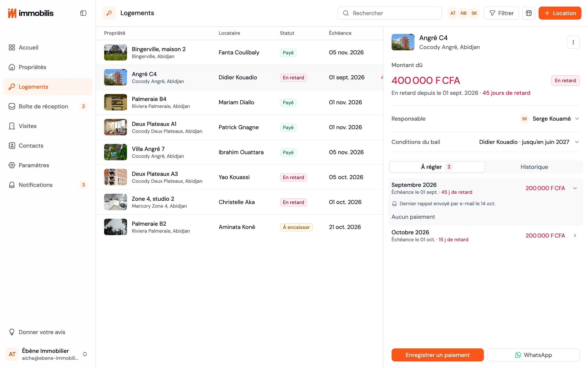The width and height of the screenshot is (588, 368).
Task: Open Boîte de réception
Action: coord(48,106)
